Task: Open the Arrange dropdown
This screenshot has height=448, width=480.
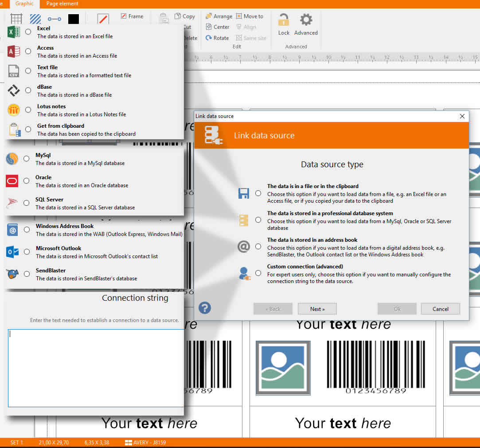Action: click(219, 16)
